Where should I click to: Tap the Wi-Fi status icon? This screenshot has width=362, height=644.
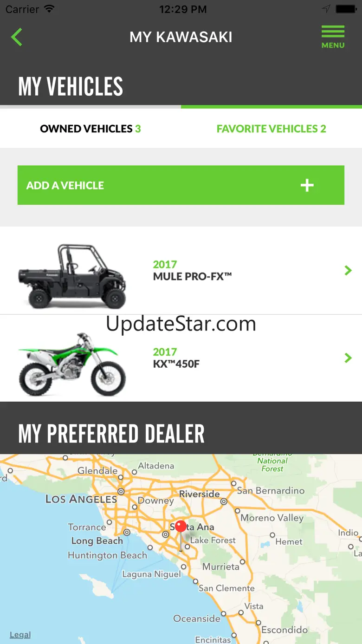pyautogui.click(x=49, y=9)
